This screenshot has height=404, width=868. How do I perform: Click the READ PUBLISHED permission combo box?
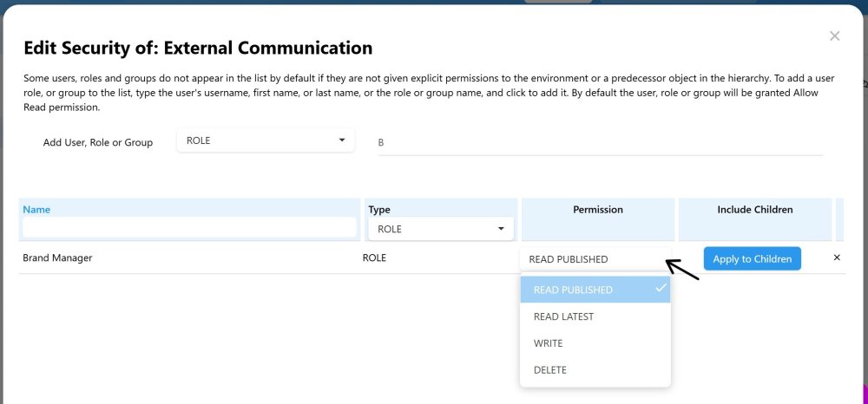point(595,259)
